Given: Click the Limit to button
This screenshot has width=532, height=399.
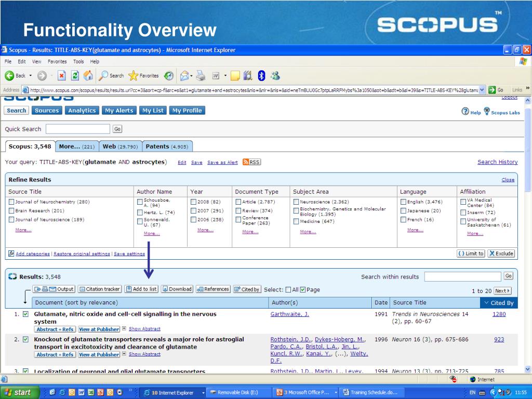Looking at the screenshot, I should [x=471, y=254].
